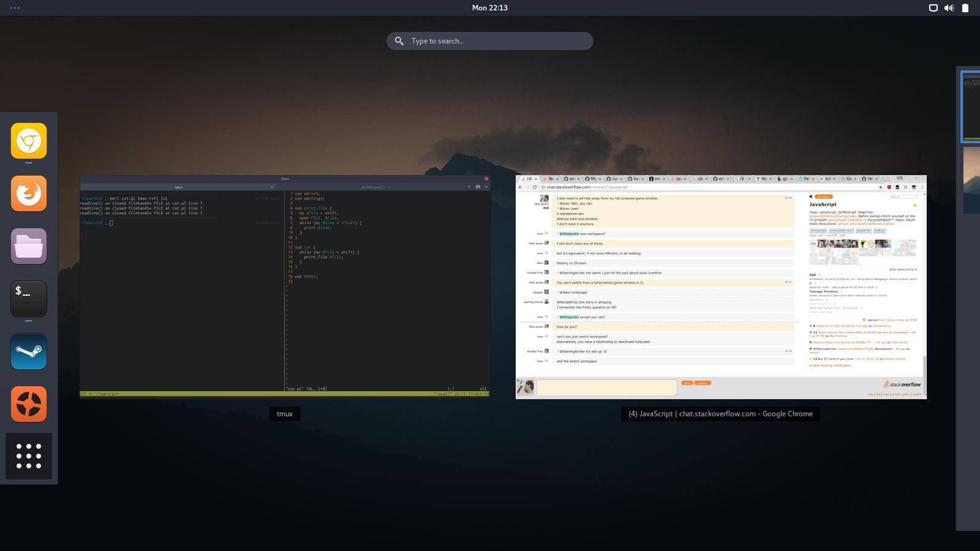Expand the rooms dropdown link
The width and height of the screenshot is (980, 551).
tap(831, 235)
